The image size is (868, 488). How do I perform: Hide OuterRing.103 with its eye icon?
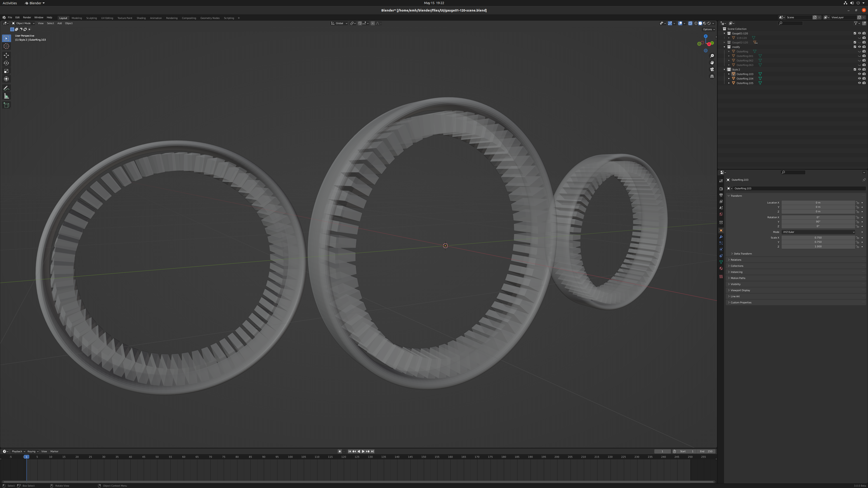860,74
